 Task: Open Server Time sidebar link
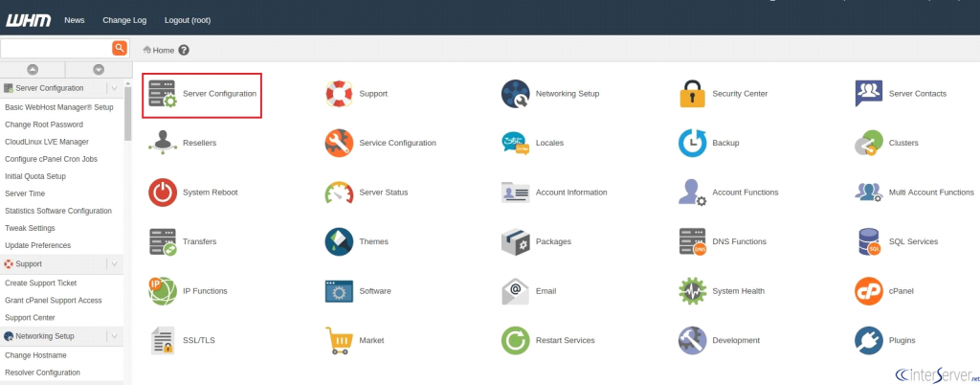(25, 193)
